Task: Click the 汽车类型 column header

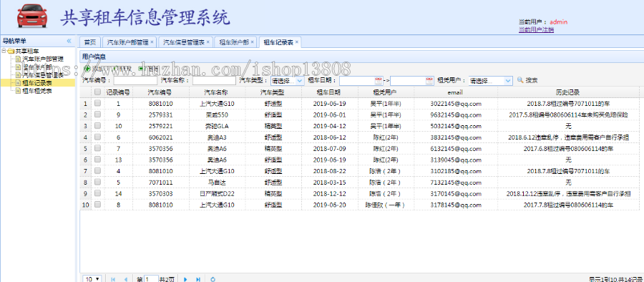Action: pos(273,92)
